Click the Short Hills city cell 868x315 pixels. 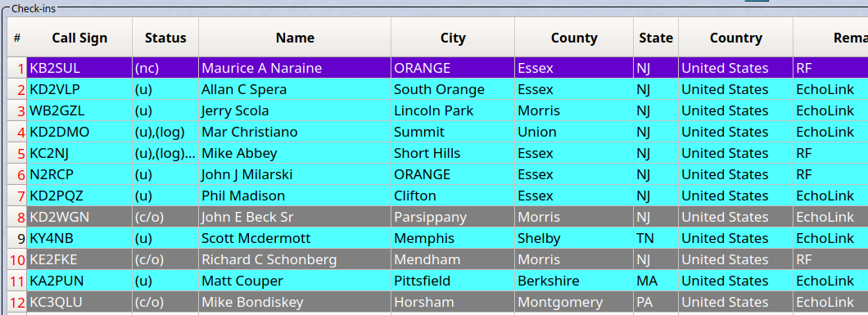pos(453,153)
